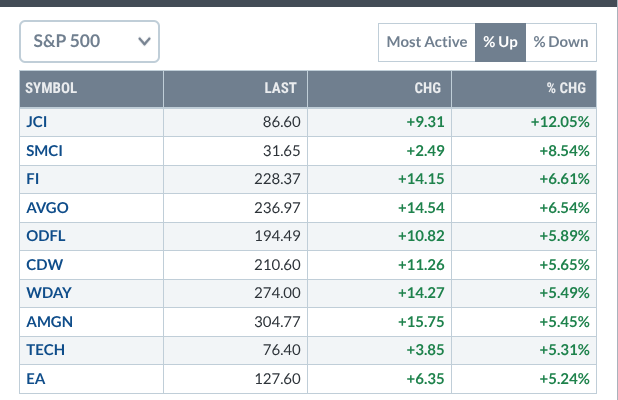The image size is (618, 400).
Task: Click the +12.05% value for JCI
Action: coord(560,122)
